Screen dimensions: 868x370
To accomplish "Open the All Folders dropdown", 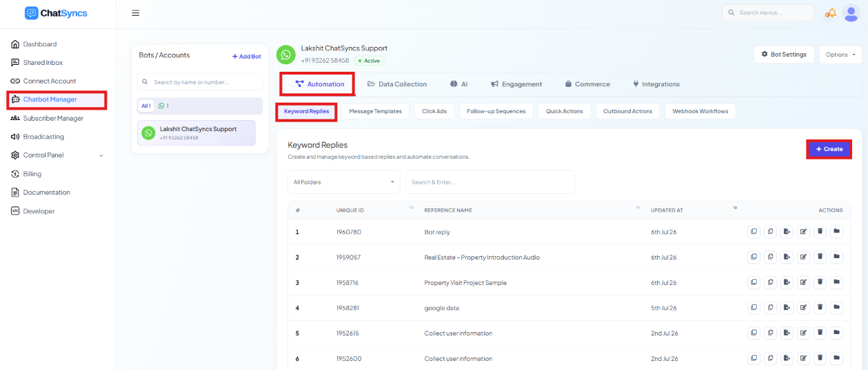I will pyautogui.click(x=344, y=182).
